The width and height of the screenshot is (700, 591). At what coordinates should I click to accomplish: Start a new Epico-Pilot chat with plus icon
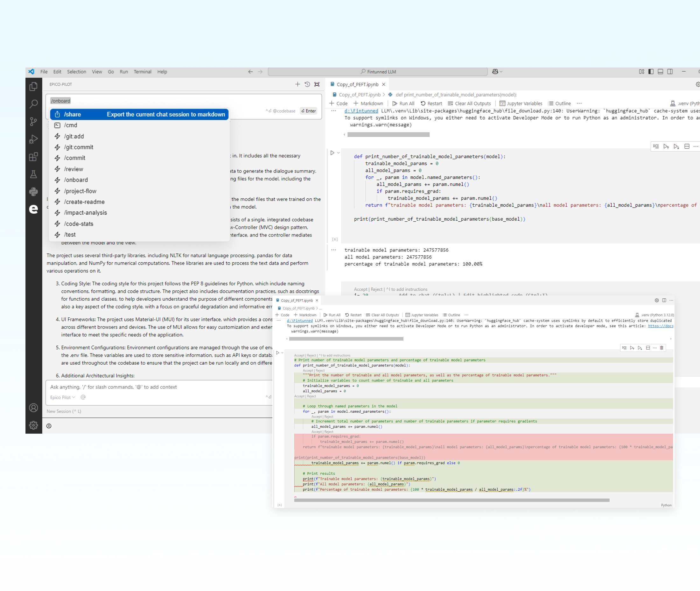click(x=297, y=84)
